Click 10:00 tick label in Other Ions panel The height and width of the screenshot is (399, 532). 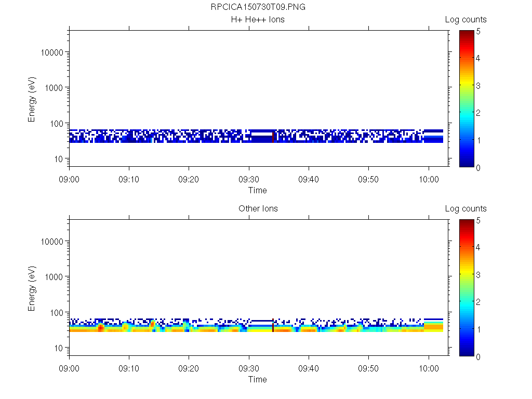point(429,368)
